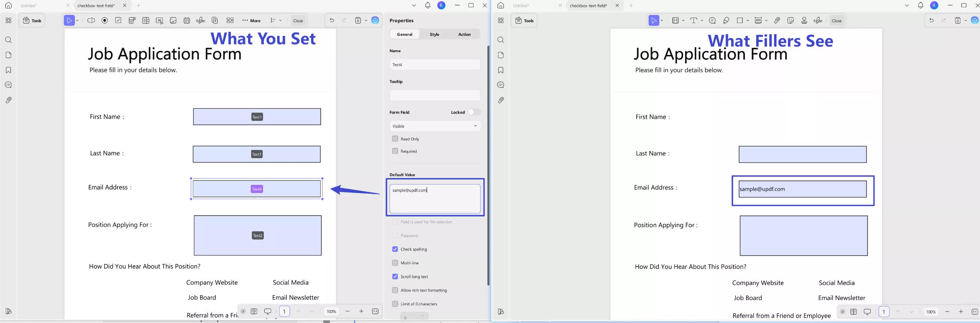Select the sticker tool in the right window
The height and width of the screenshot is (323, 980).
(x=790, y=20)
